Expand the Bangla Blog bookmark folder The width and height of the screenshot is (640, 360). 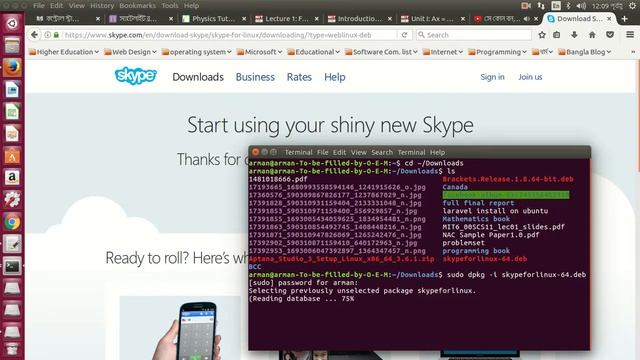[x=584, y=52]
